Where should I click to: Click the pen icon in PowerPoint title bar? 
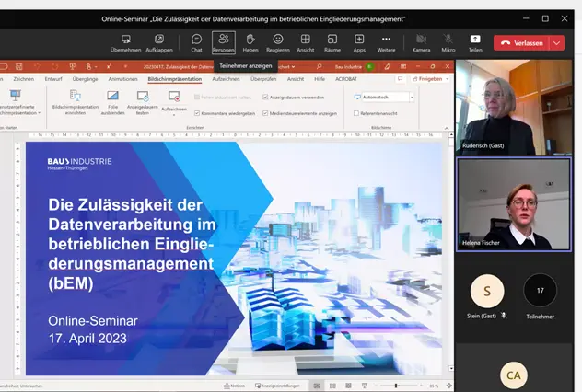coord(387,66)
